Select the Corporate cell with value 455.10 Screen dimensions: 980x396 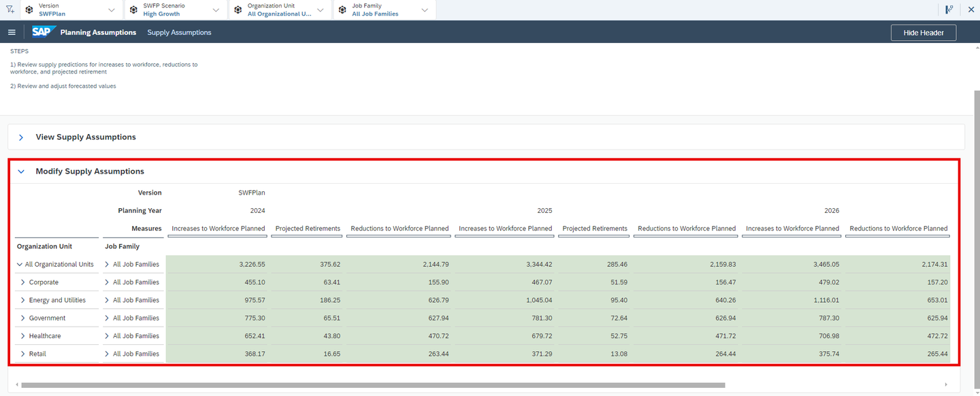tap(219, 282)
